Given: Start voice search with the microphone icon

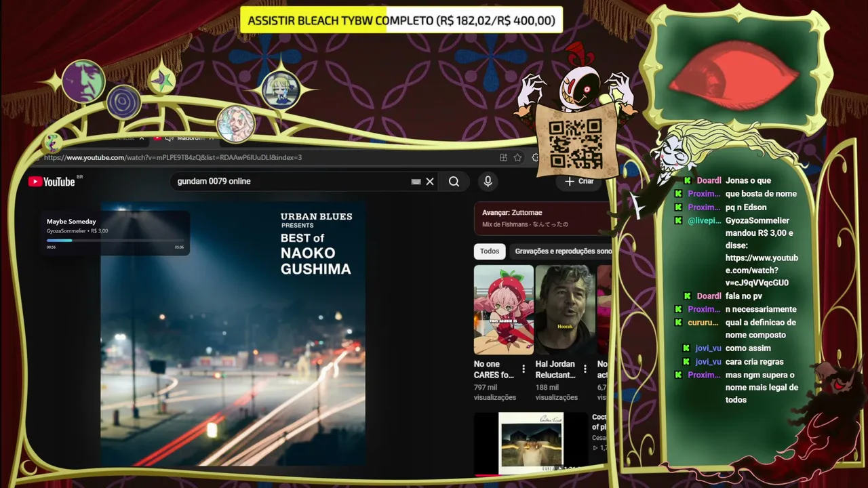Looking at the screenshot, I should tap(488, 181).
